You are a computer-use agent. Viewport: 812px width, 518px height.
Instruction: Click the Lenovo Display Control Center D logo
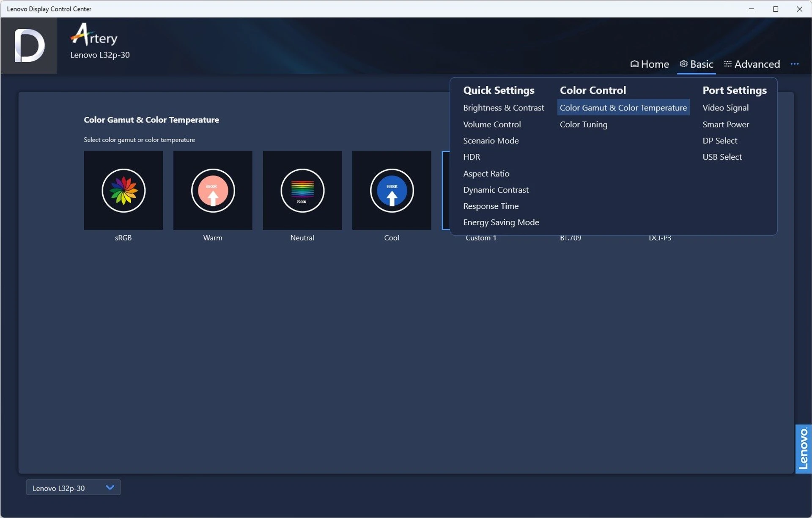[x=29, y=46]
